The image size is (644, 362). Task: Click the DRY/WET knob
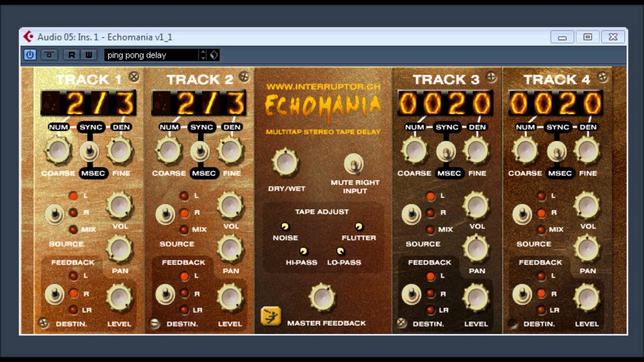coord(285,162)
